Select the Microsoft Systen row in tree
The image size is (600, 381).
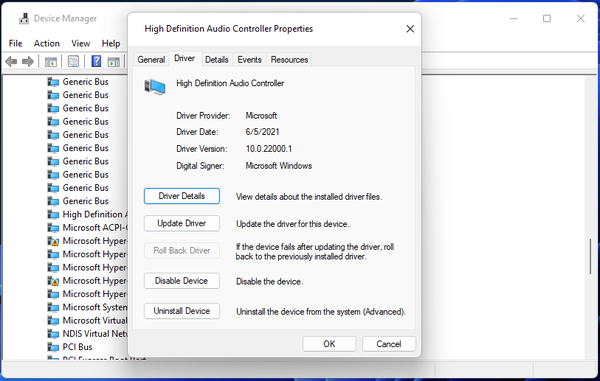click(88, 307)
